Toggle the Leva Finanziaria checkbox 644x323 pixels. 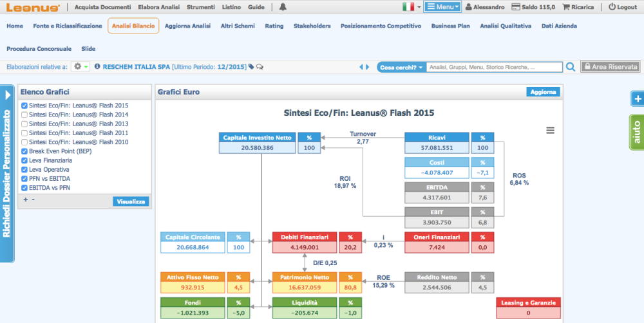click(x=24, y=160)
